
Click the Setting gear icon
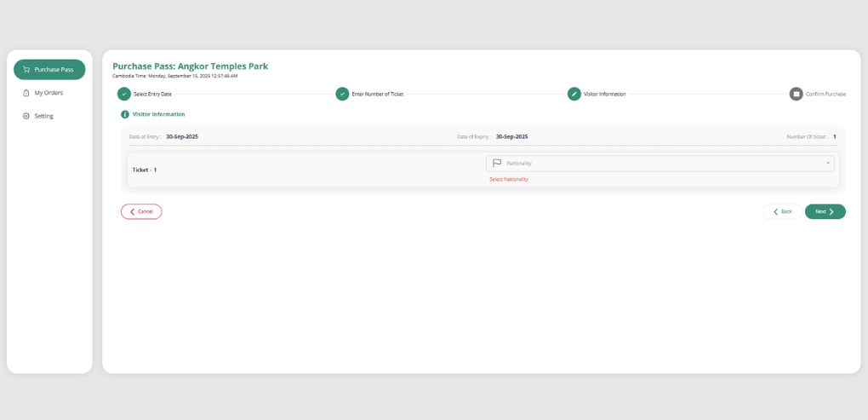(26, 117)
